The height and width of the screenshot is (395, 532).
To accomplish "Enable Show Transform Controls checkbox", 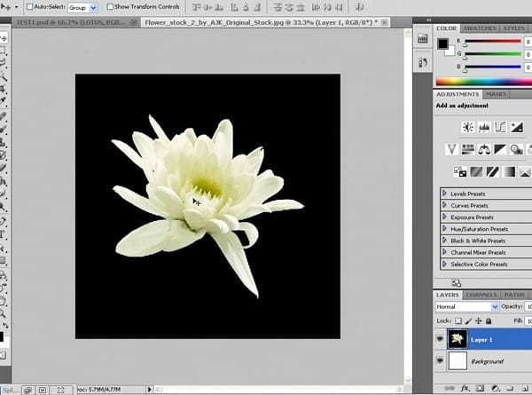I will 110,6.
